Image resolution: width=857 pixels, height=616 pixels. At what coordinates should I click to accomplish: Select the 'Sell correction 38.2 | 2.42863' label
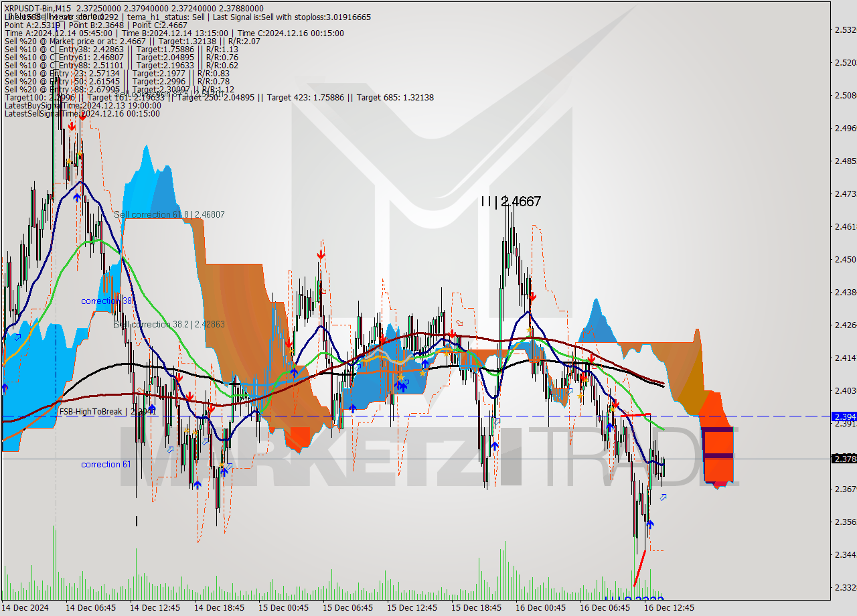tap(169, 324)
